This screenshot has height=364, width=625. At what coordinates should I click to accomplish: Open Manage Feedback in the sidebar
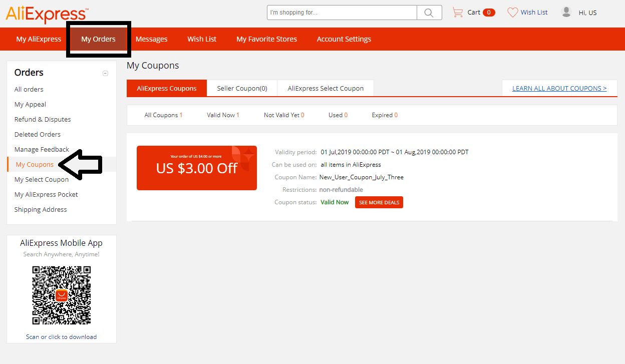pos(42,149)
